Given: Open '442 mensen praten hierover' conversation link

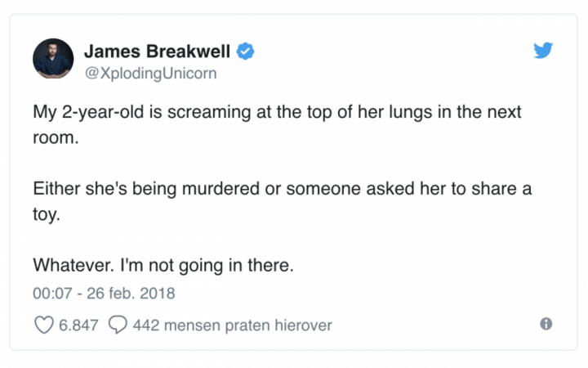Looking at the screenshot, I should 233,325.
